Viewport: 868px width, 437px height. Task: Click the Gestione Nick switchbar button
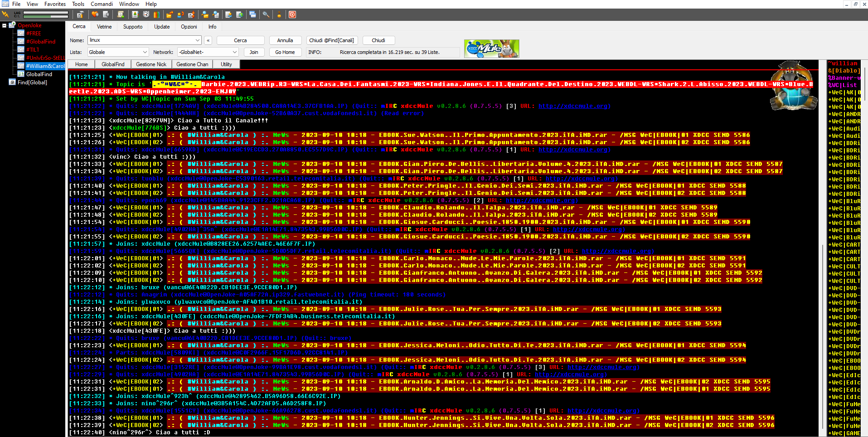151,64
